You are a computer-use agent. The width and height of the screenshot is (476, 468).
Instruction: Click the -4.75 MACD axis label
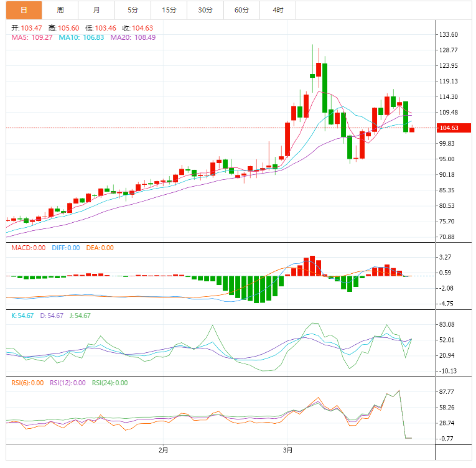(x=446, y=304)
